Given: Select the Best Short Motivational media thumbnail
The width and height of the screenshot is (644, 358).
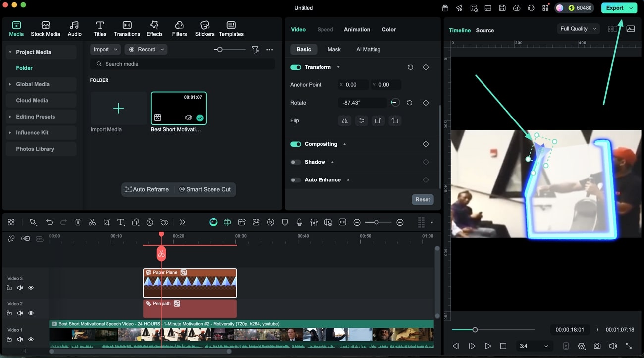Looking at the screenshot, I should [178, 108].
